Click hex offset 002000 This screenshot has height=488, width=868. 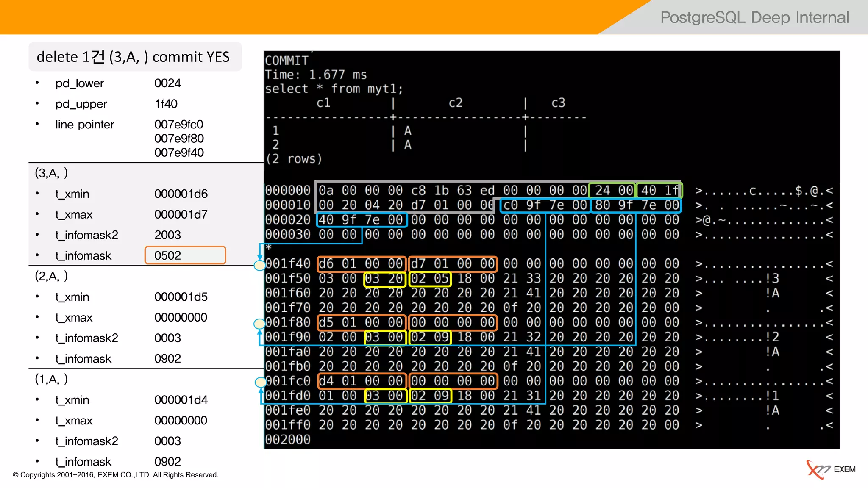click(x=288, y=439)
